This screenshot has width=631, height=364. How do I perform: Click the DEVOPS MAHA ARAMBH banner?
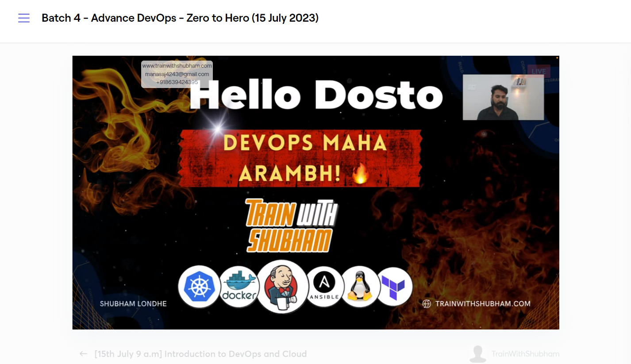pyautogui.click(x=301, y=159)
